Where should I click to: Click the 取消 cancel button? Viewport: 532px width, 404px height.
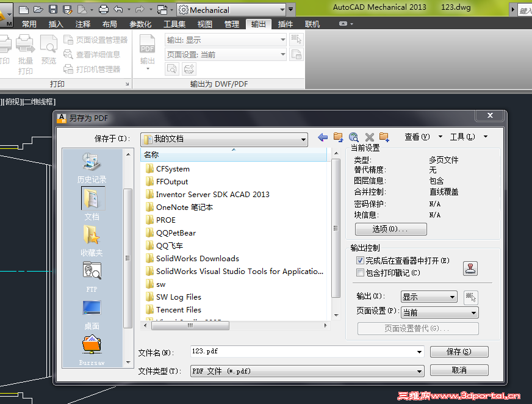(x=459, y=370)
